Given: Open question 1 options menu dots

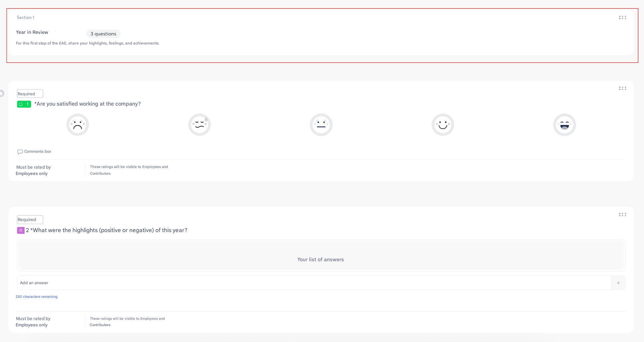Looking at the screenshot, I should 622,88.
